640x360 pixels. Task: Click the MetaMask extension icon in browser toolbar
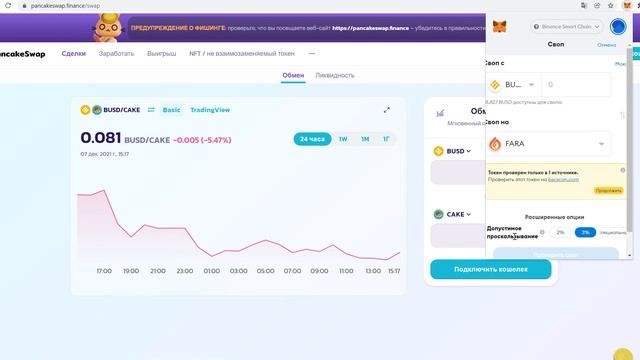click(x=627, y=5)
